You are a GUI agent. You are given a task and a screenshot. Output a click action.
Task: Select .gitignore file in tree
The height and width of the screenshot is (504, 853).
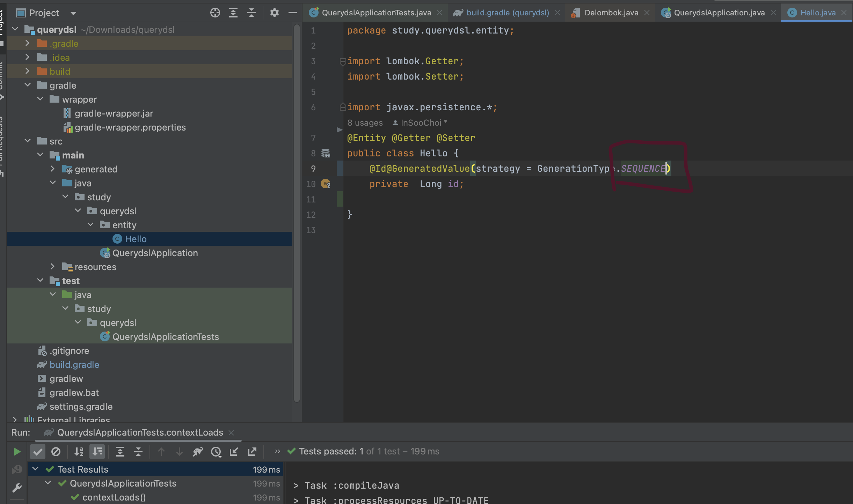(x=69, y=351)
